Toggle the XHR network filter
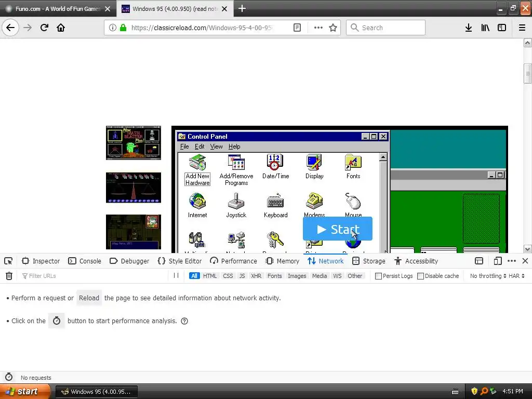Image resolution: width=532 pixels, height=399 pixels. (256, 276)
